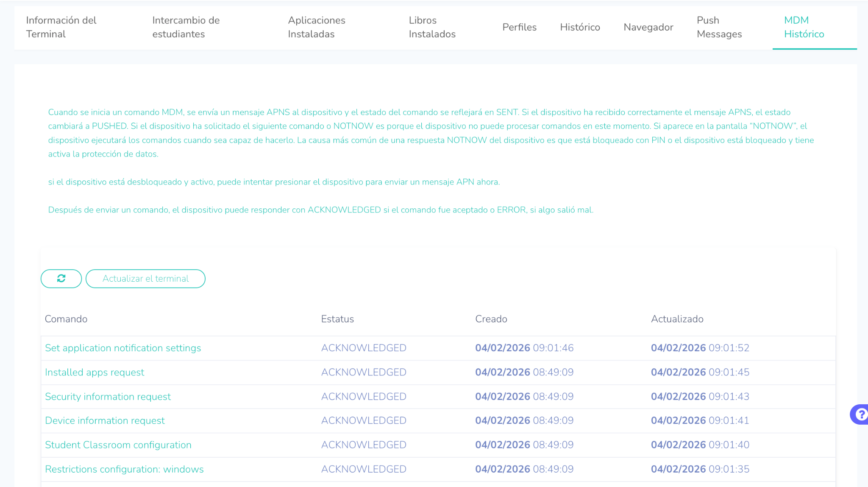The width and height of the screenshot is (868, 487).
Task: Open Device information request entry
Action: [105, 420]
